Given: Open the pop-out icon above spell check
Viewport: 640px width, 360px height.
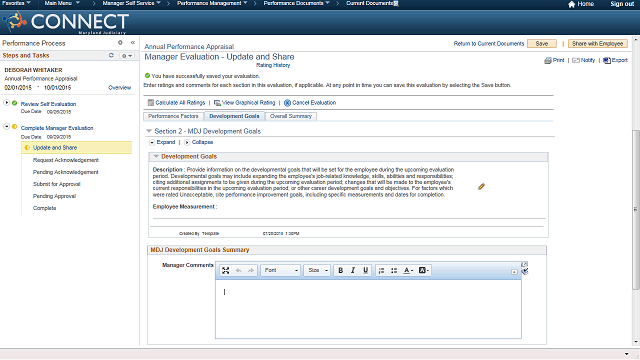Looking at the screenshot, I should click(x=525, y=264).
